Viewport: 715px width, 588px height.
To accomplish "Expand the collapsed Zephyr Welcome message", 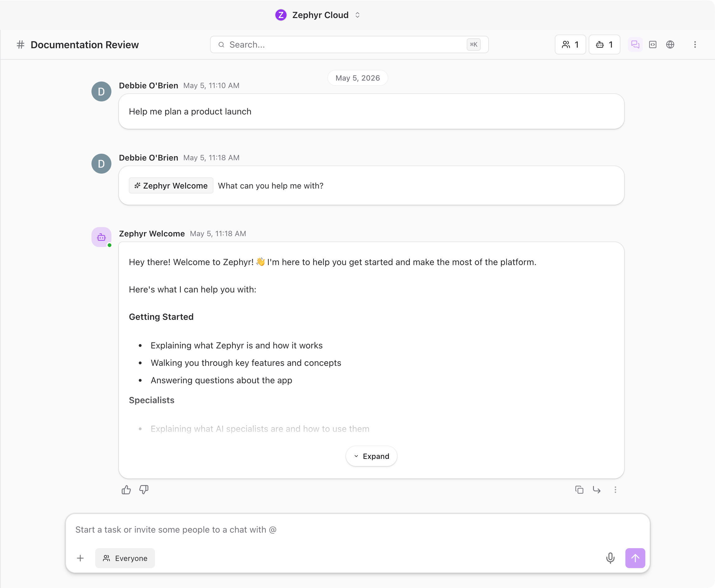I will [371, 456].
